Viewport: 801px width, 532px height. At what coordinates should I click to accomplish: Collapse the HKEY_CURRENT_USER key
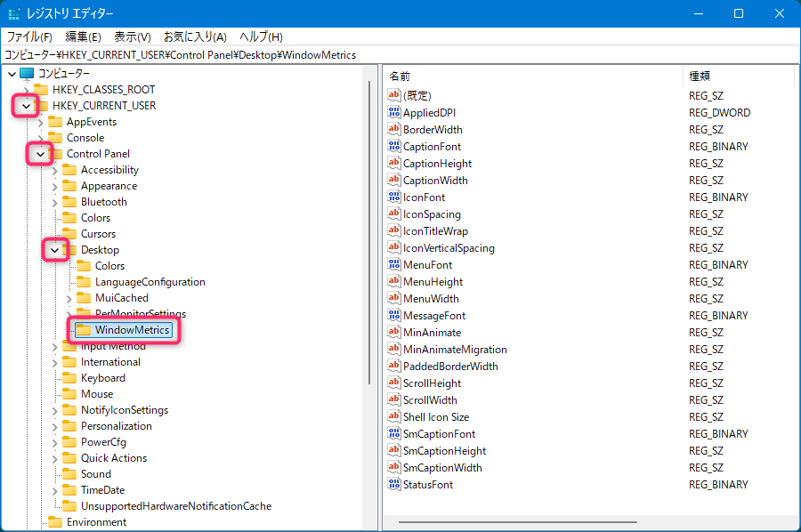(26, 106)
